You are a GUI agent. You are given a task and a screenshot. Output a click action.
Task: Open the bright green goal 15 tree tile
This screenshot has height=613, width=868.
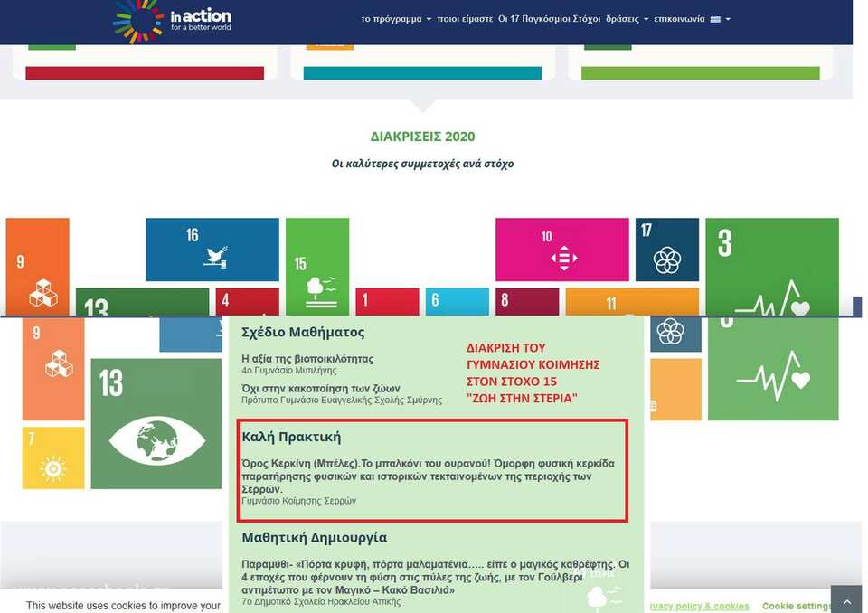(317, 267)
